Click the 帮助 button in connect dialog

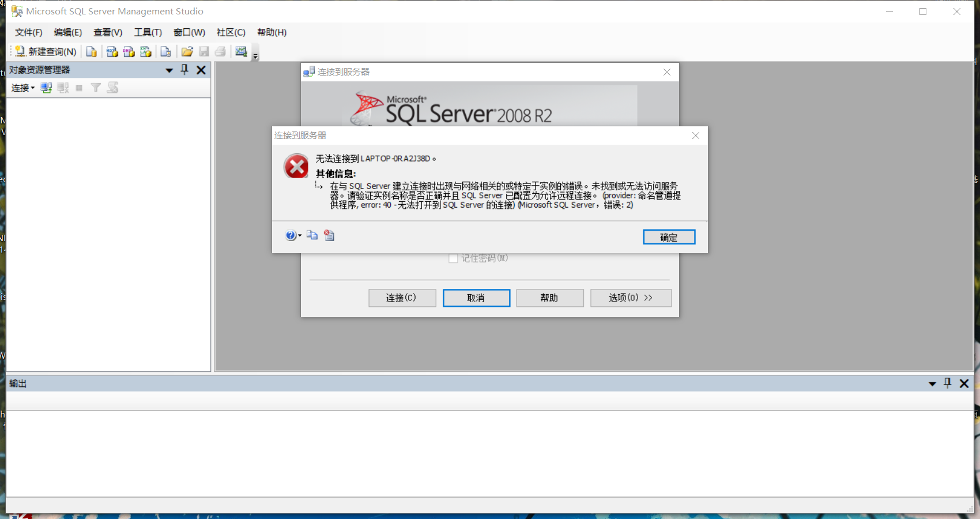tap(550, 298)
